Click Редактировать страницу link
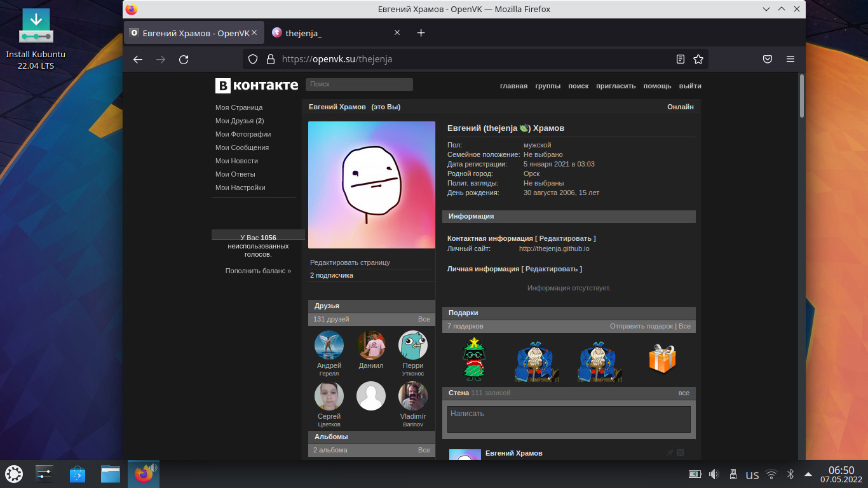Viewport: 868px width, 488px height. click(x=349, y=262)
